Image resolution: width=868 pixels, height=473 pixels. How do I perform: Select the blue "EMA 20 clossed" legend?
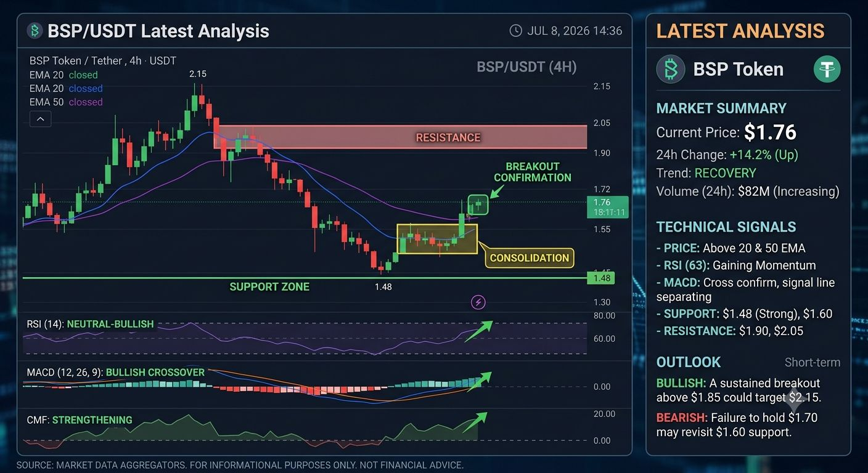pos(66,89)
